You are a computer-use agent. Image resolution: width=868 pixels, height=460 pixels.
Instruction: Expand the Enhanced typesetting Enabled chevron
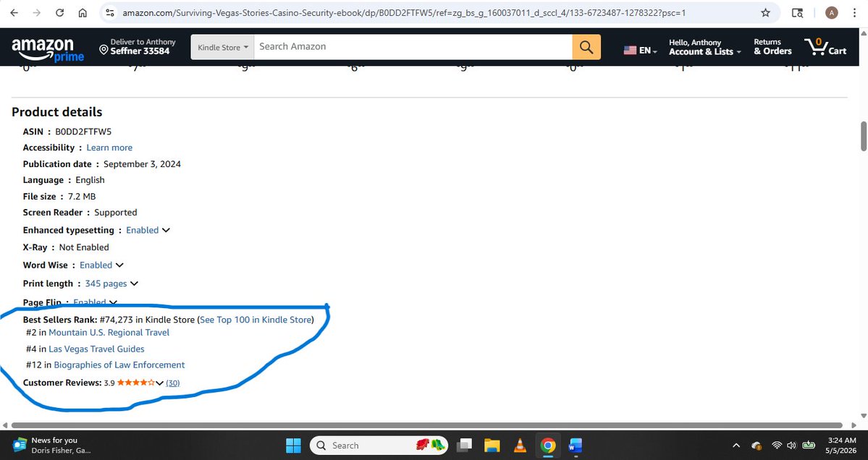[x=166, y=230]
